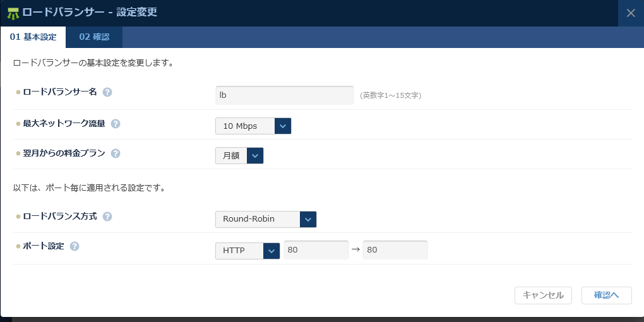Close the 設定変更 dialog with the X
The image size is (644, 322).
[630, 13]
